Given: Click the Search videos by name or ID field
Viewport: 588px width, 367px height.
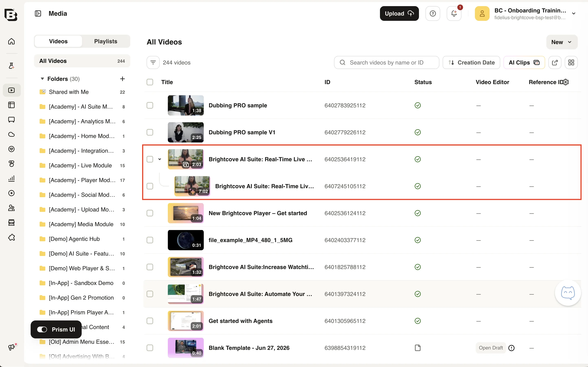Looking at the screenshot, I should [x=386, y=63].
